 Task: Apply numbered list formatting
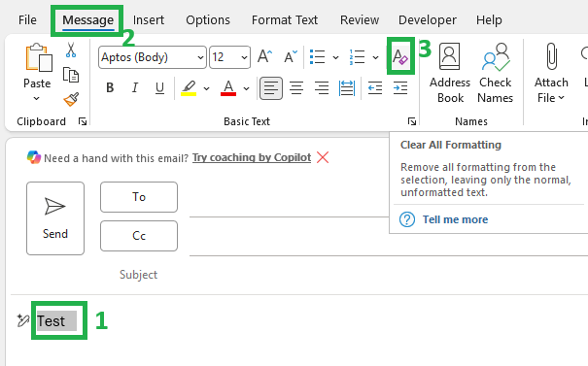[x=357, y=57]
